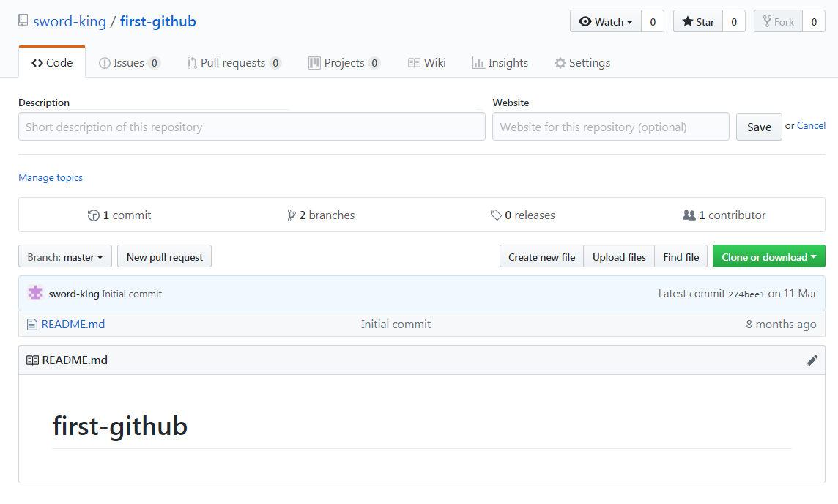
Task: Expand the Branch: master dropdown
Action: tap(65, 256)
